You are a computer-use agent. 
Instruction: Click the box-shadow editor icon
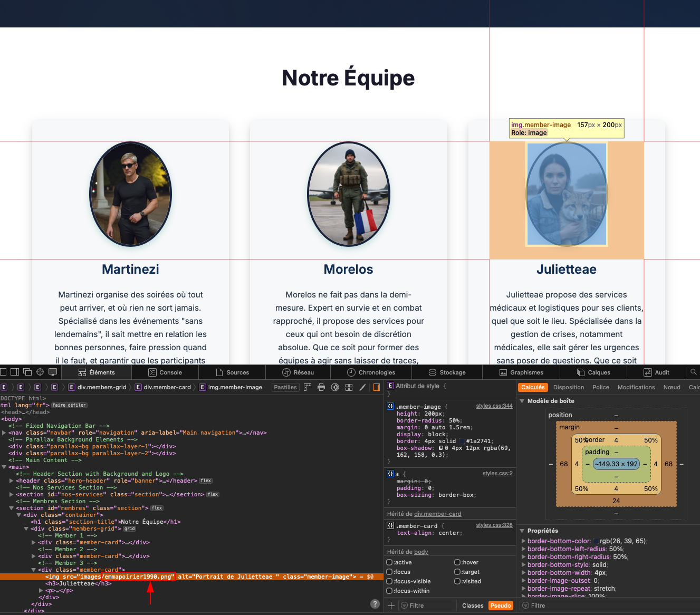point(441,448)
